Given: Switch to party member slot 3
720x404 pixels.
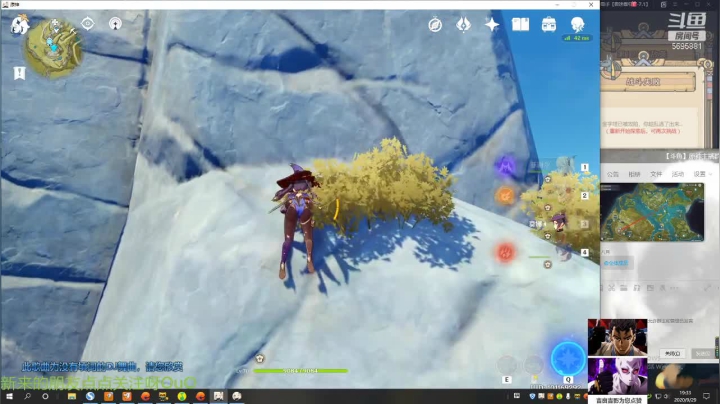Looking at the screenshot, I should (x=585, y=224).
